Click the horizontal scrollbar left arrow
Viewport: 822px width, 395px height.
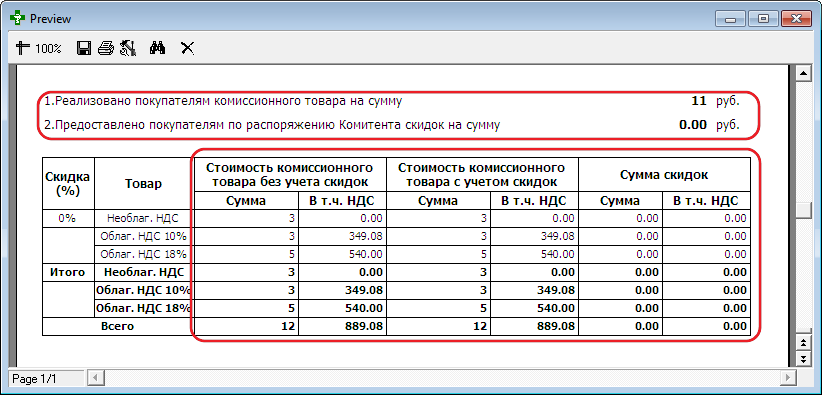pyautogui.click(x=95, y=378)
